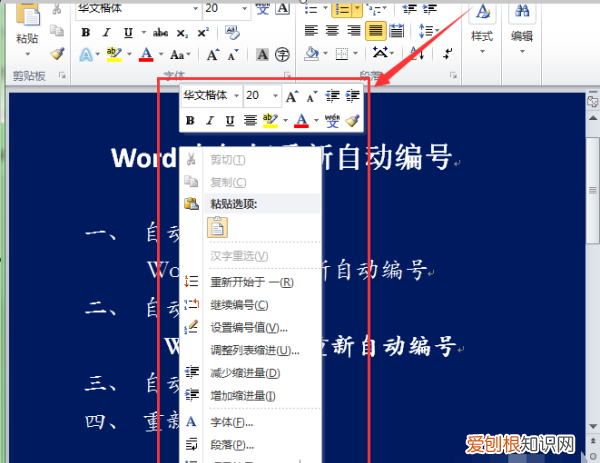Viewport: 600px width, 463px height.
Task: Toggle Subscript formatting
Action: [x=182, y=33]
